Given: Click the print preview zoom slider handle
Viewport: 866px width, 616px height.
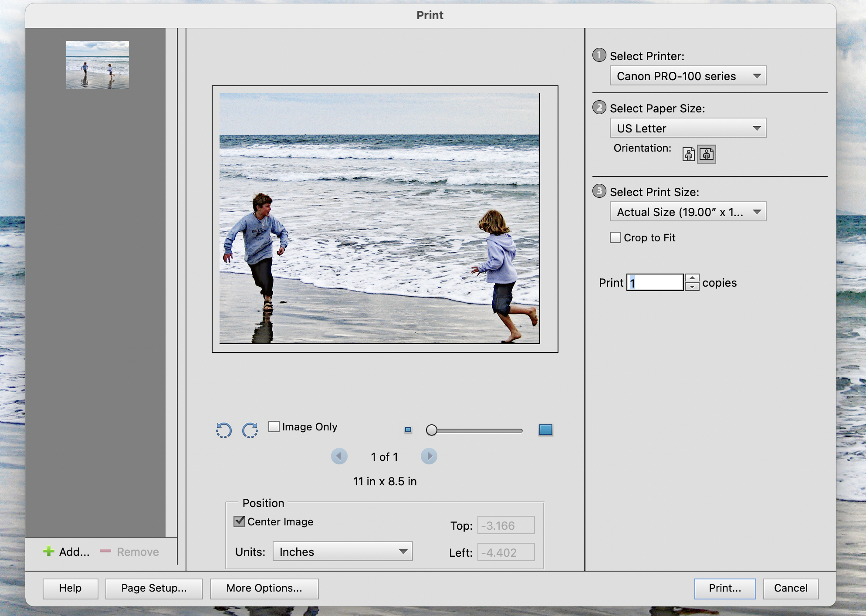Looking at the screenshot, I should click(x=431, y=430).
